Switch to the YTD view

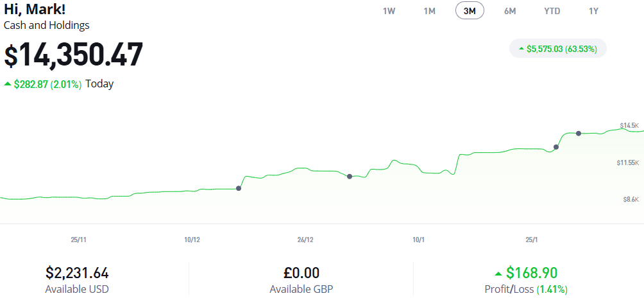pos(551,11)
